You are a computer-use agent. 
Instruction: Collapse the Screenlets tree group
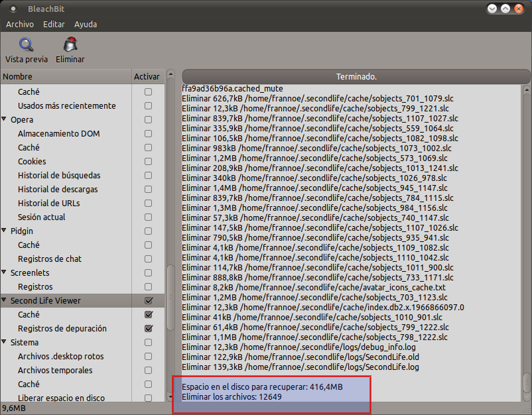point(4,272)
